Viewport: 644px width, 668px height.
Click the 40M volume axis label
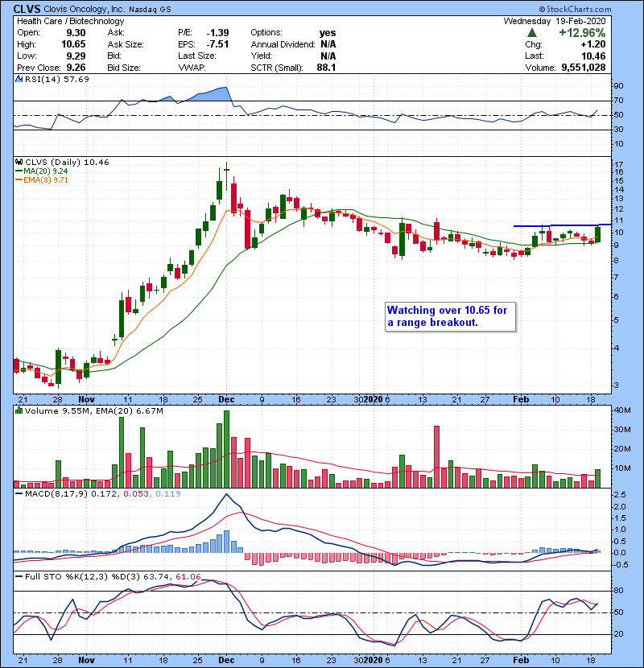coord(622,410)
